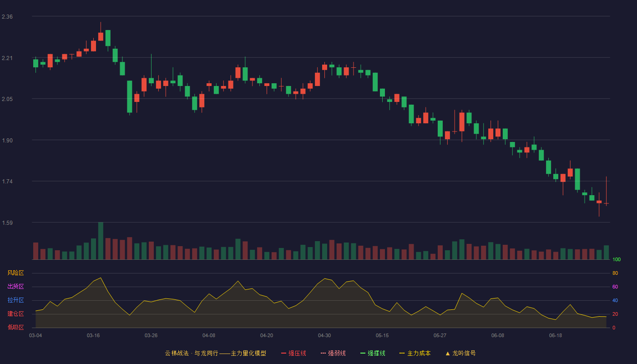This screenshot has height=364, width=637.
Task: Click the 40 value on indicator axis
Action: (615, 300)
